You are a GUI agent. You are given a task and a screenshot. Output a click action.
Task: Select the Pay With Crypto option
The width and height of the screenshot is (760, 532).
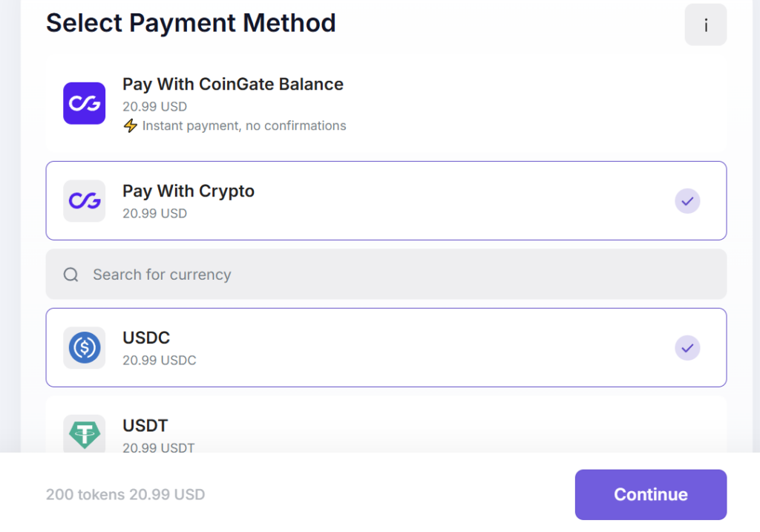[x=386, y=201]
